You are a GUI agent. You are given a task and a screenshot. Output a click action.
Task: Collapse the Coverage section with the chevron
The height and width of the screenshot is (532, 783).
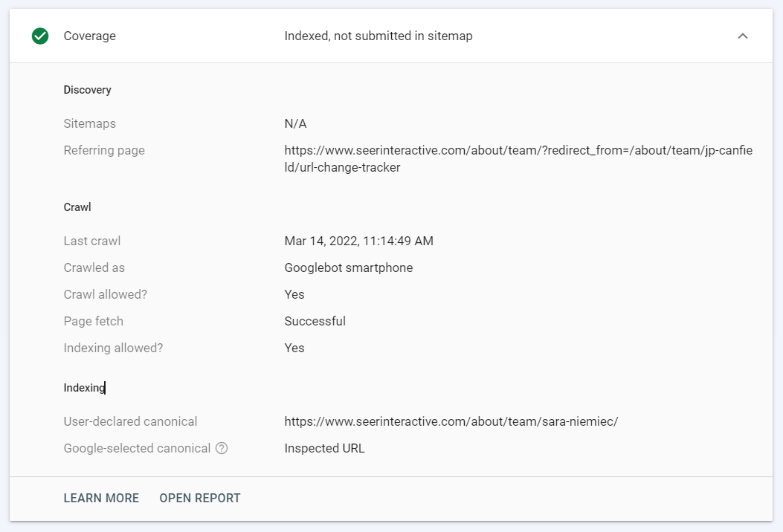742,36
